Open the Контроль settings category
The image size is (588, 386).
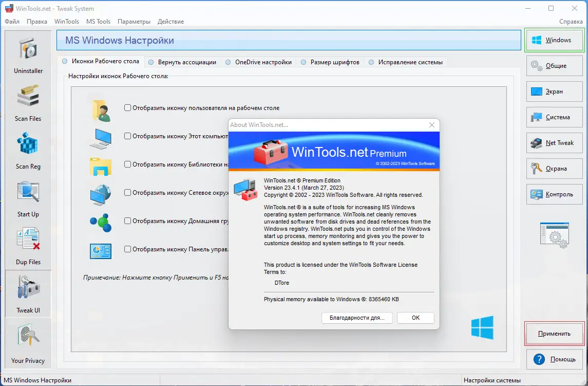(554, 194)
